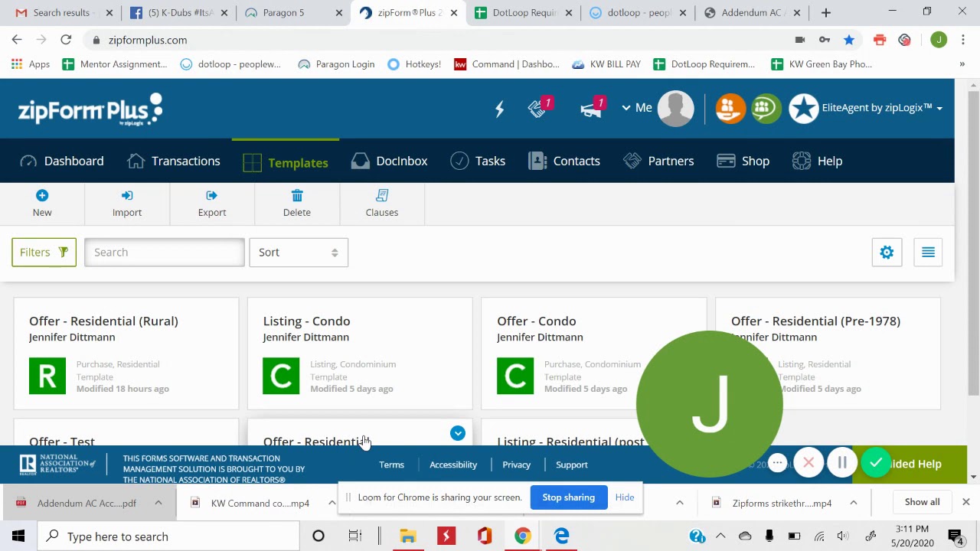Open the Privacy footer link
Screen dimensions: 980x551
click(x=516, y=465)
